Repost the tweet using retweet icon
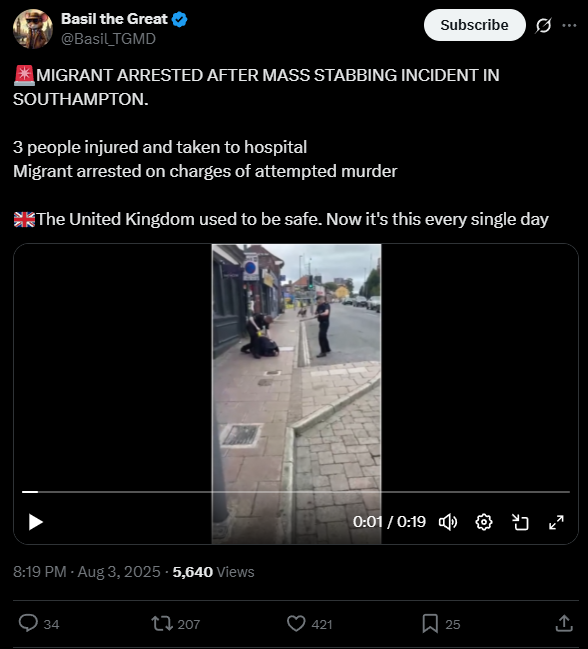The height and width of the screenshot is (649, 588). tap(175, 623)
